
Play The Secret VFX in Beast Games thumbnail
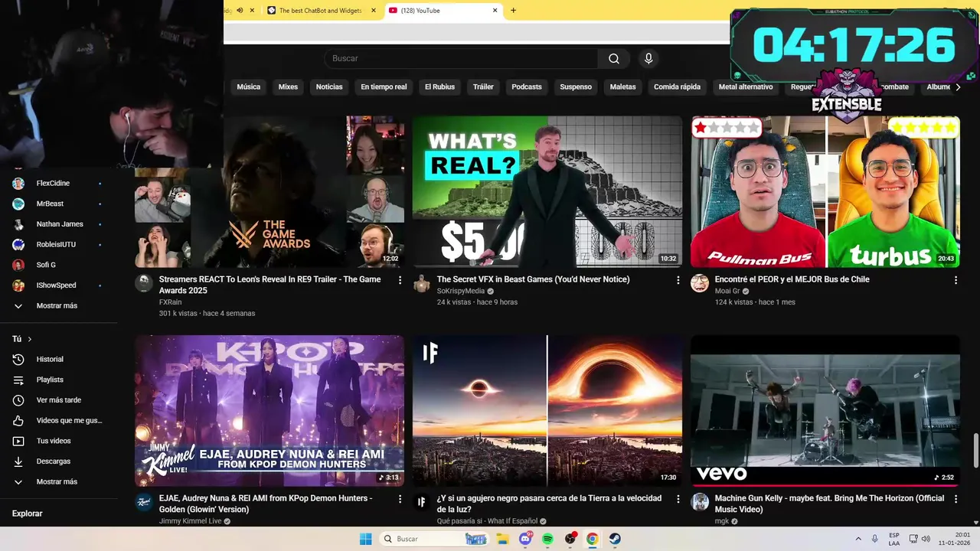click(x=547, y=191)
